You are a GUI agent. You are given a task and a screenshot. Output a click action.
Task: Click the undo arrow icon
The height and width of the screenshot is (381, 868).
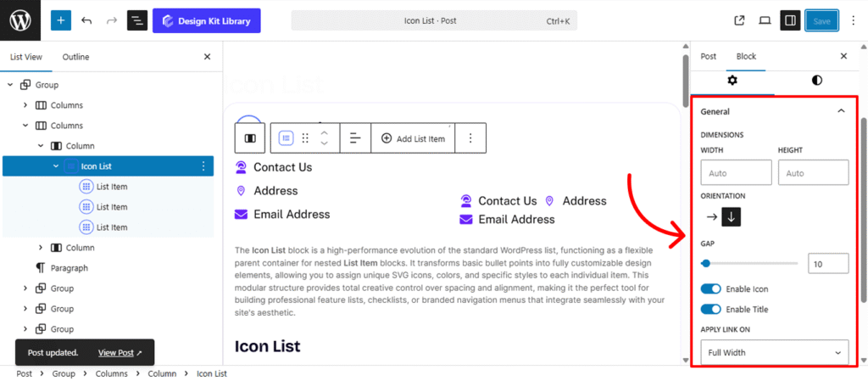click(86, 20)
